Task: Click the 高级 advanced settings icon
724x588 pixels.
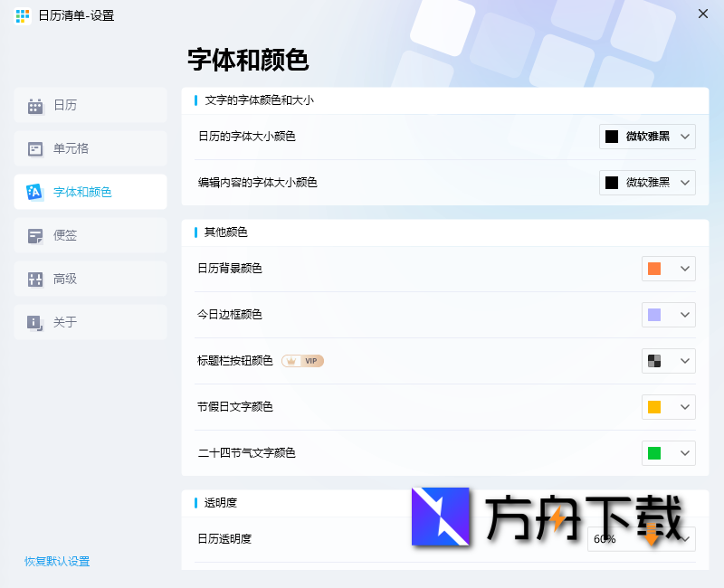Action: click(x=35, y=279)
